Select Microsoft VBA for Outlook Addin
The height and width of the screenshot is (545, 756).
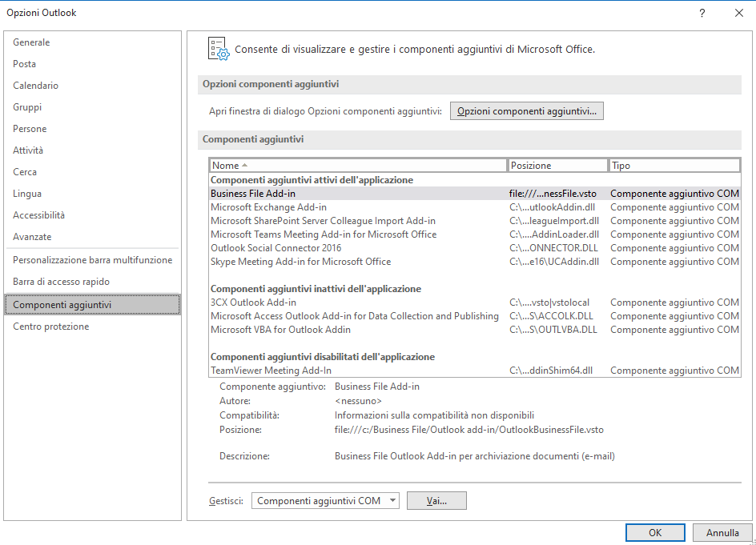coord(474,330)
